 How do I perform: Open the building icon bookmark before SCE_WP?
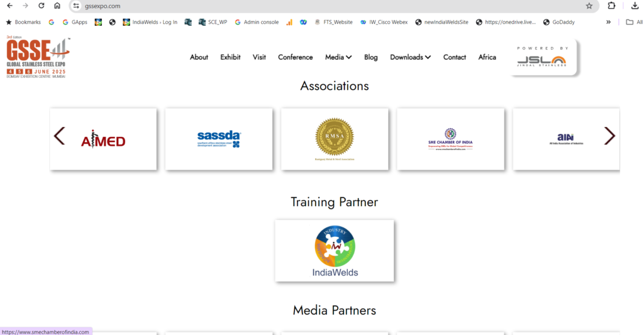(x=188, y=22)
